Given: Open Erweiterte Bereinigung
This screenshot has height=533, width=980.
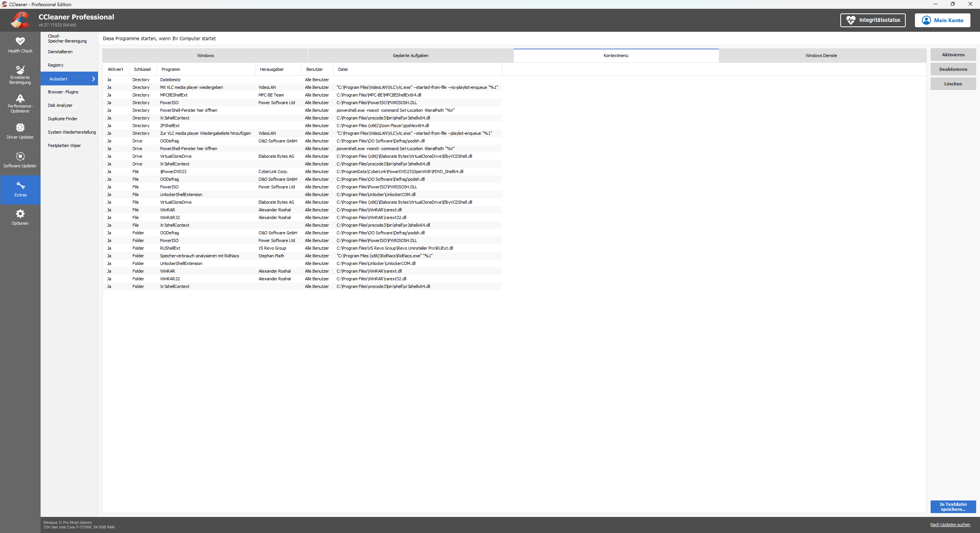Looking at the screenshot, I should click(20, 74).
